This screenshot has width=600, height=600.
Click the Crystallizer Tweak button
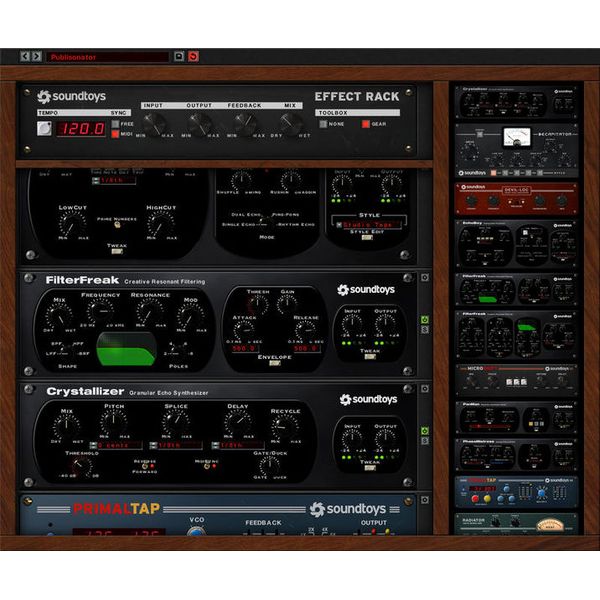(x=370, y=468)
